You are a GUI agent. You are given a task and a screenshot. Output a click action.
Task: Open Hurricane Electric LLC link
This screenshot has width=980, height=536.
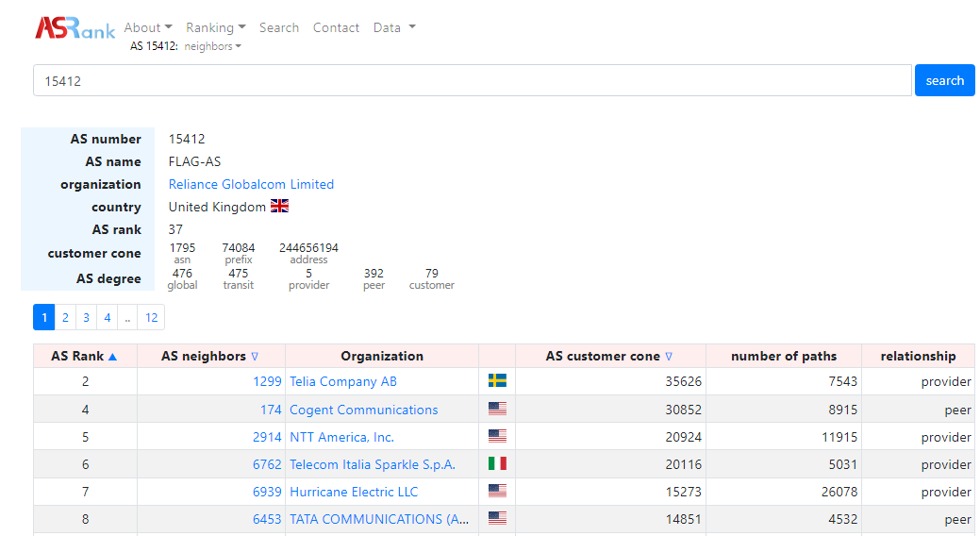click(x=354, y=492)
